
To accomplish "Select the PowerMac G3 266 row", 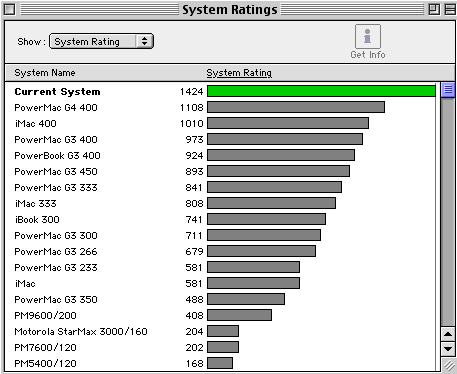I will tap(221, 251).
